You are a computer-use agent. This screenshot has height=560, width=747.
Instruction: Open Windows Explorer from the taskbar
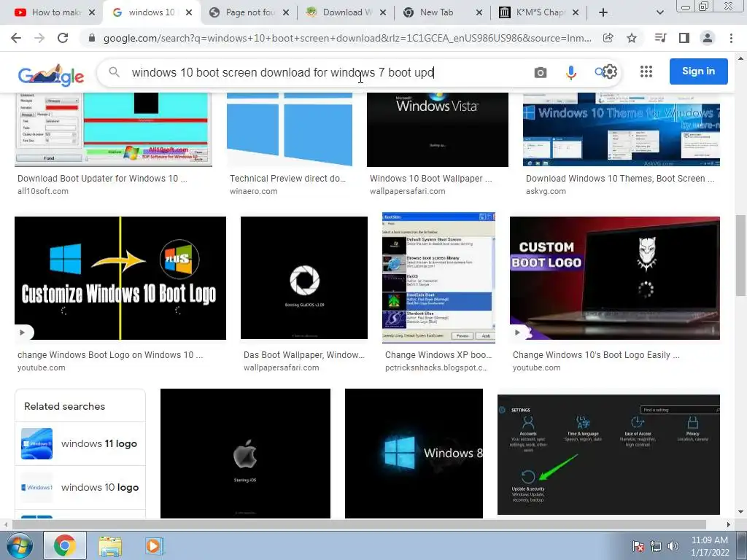110,545
